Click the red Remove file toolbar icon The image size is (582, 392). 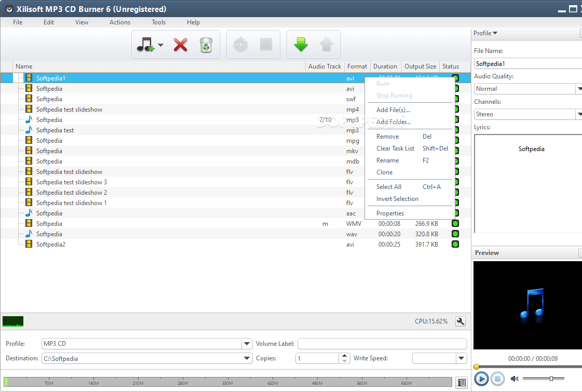181,44
